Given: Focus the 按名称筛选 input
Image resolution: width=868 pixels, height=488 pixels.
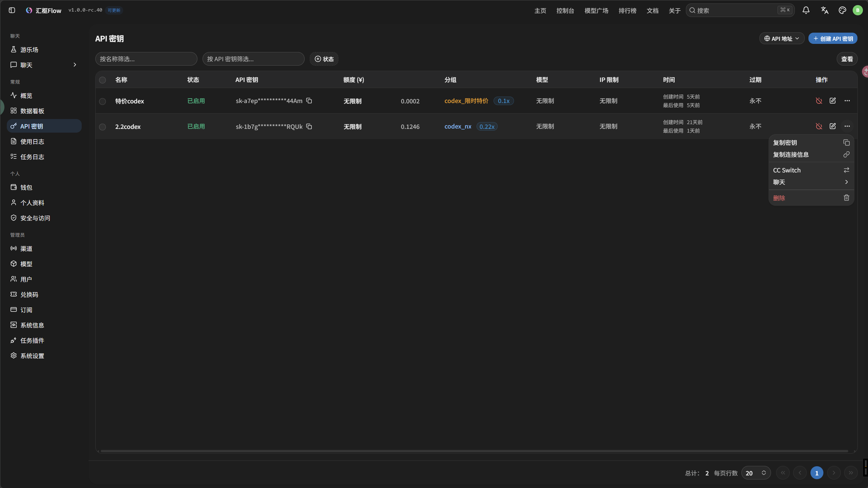Looking at the screenshot, I should click(146, 59).
